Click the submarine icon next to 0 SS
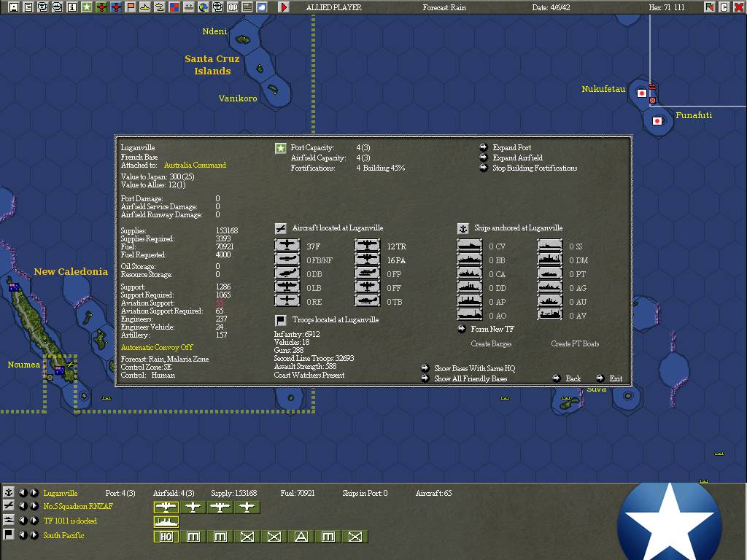Viewport: 747px width, 560px height. 550,246
